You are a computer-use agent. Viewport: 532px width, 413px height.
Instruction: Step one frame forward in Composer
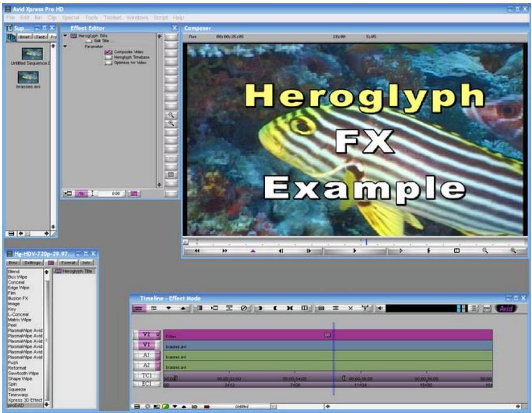(308, 251)
